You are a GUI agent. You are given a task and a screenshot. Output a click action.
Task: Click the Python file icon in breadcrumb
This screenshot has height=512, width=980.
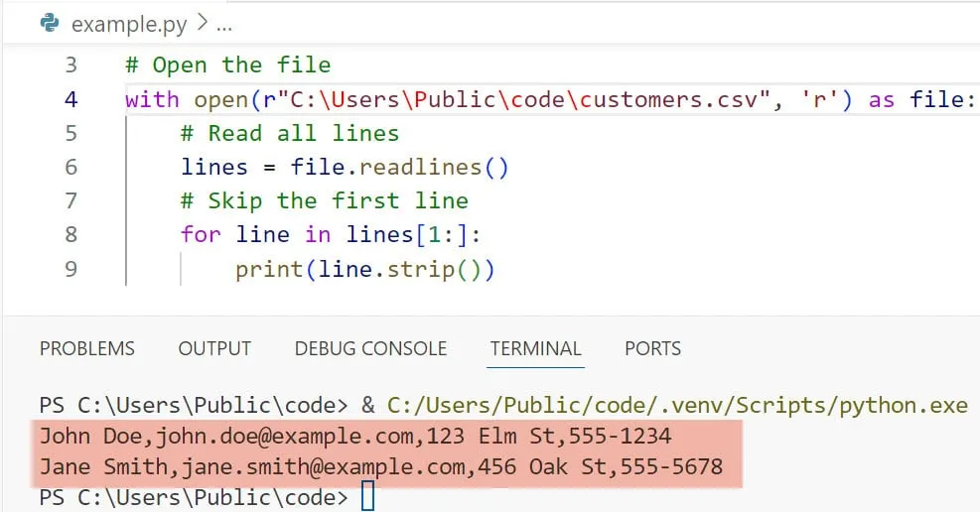50,24
